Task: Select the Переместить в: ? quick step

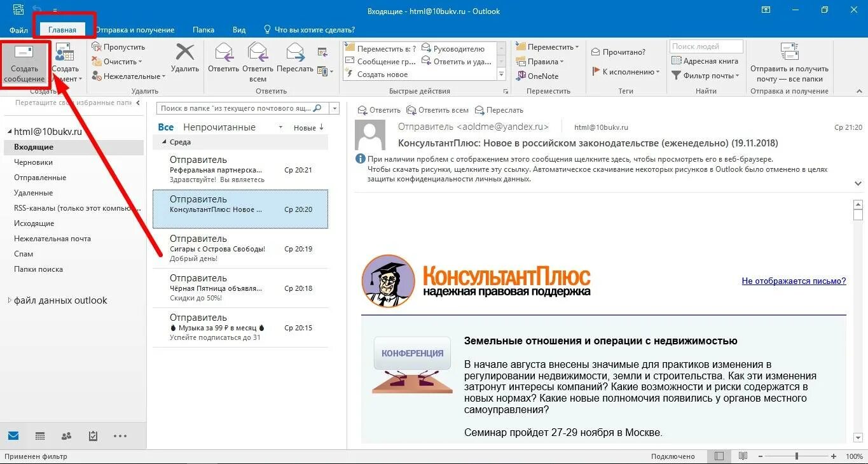Action: click(381, 48)
